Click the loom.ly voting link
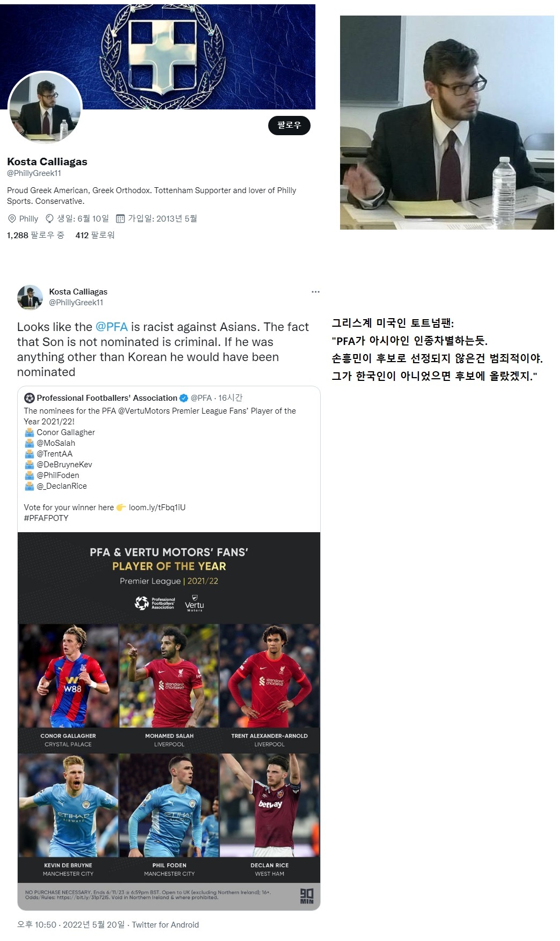560x941 pixels. [x=157, y=508]
